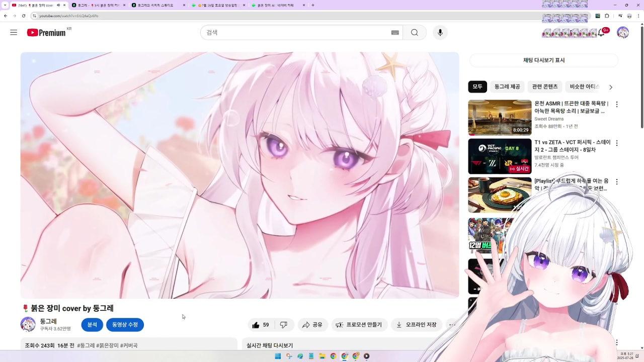Mute the playing tab's speaker icon
The image size is (644, 362).
[x=58, y=5]
